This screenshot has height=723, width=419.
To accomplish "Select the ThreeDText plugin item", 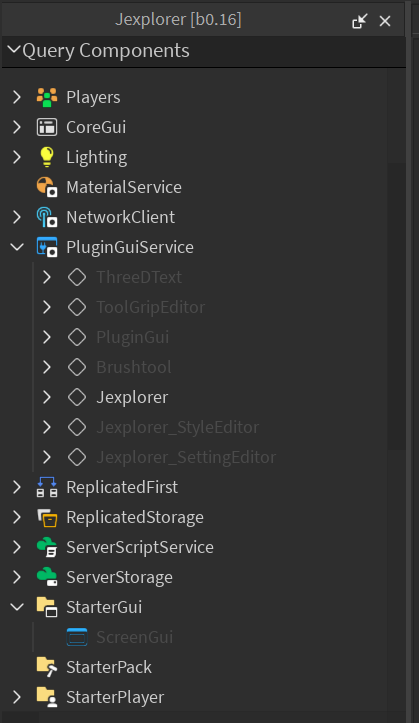I will (139, 277).
